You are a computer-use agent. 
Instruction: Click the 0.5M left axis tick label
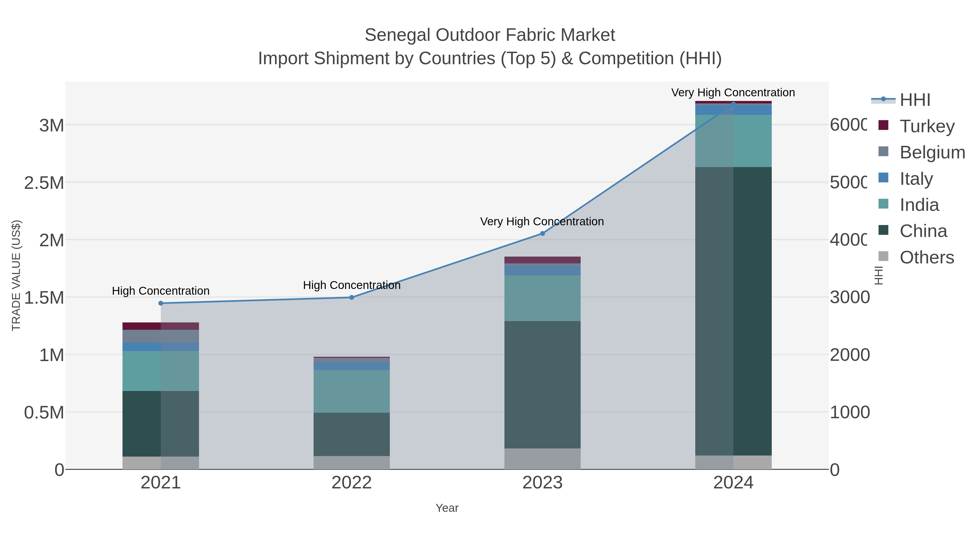tap(44, 413)
